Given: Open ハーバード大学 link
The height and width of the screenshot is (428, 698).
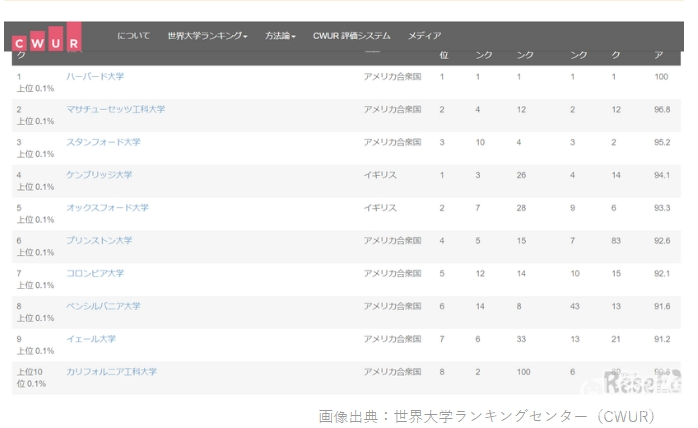Looking at the screenshot, I should pos(95,76).
